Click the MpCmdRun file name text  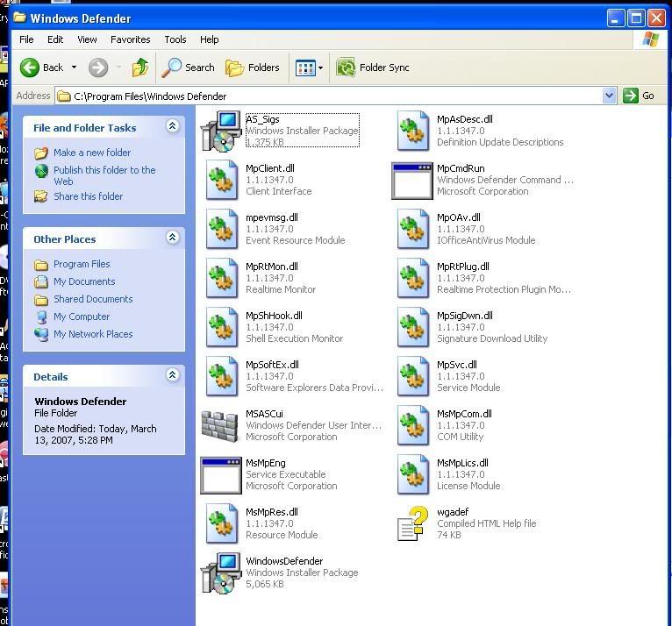[x=461, y=168]
